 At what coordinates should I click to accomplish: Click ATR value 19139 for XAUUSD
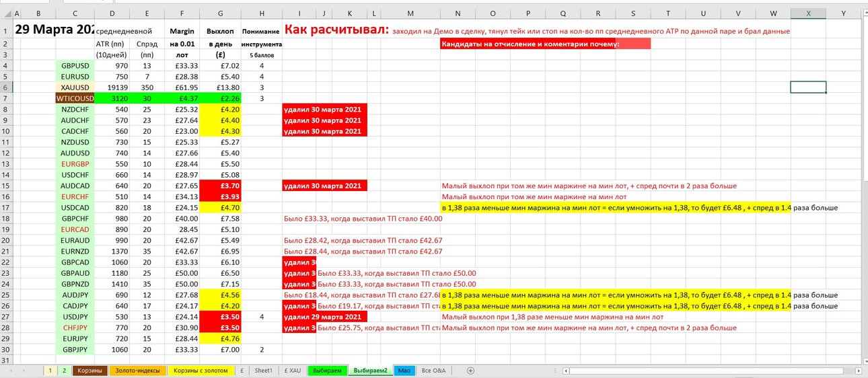(x=112, y=87)
